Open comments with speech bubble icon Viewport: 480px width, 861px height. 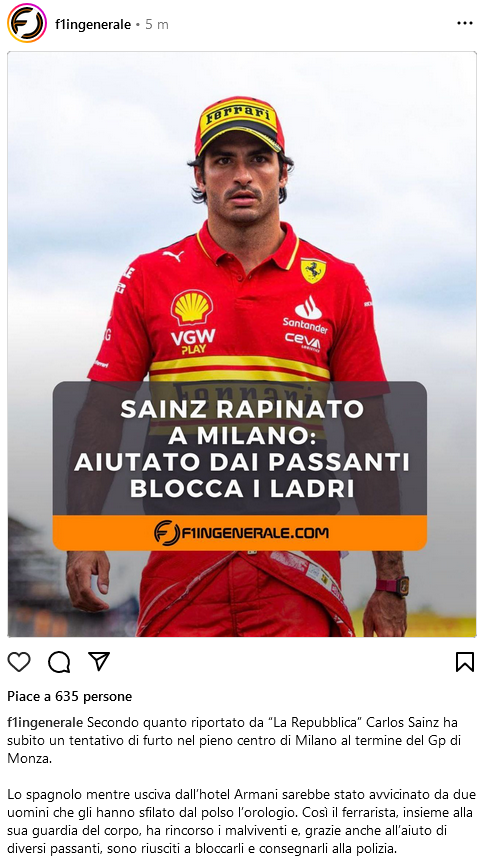[x=59, y=662]
